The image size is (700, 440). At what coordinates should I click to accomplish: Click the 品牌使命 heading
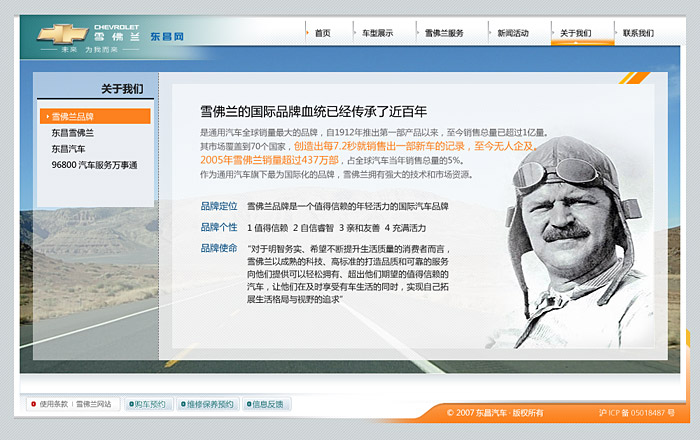[219, 248]
